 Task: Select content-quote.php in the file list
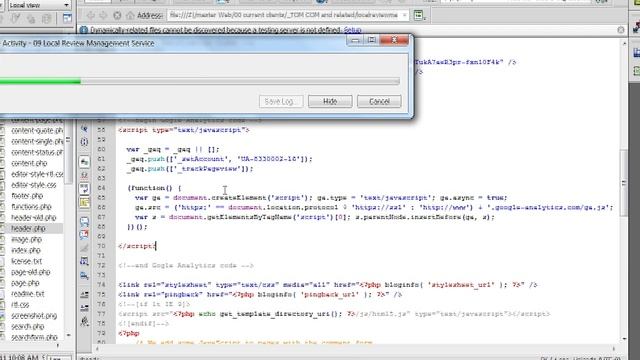point(37,131)
